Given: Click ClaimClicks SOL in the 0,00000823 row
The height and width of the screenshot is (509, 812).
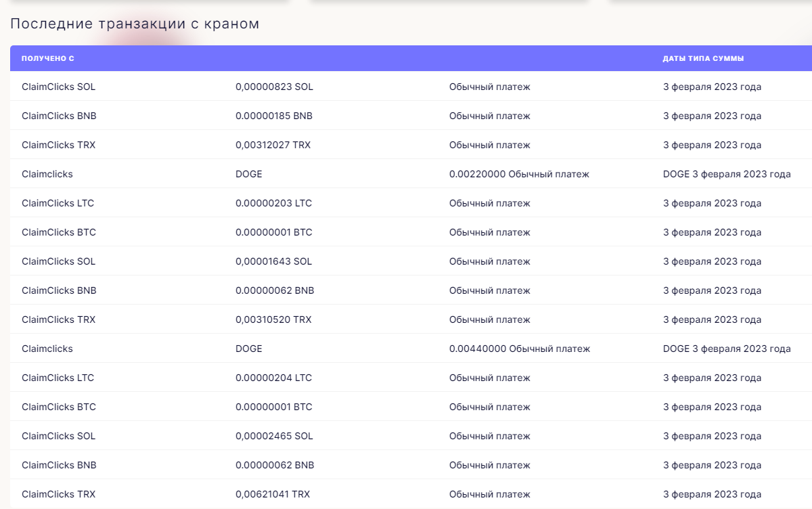Looking at the screenshot, I should (59, 87).
